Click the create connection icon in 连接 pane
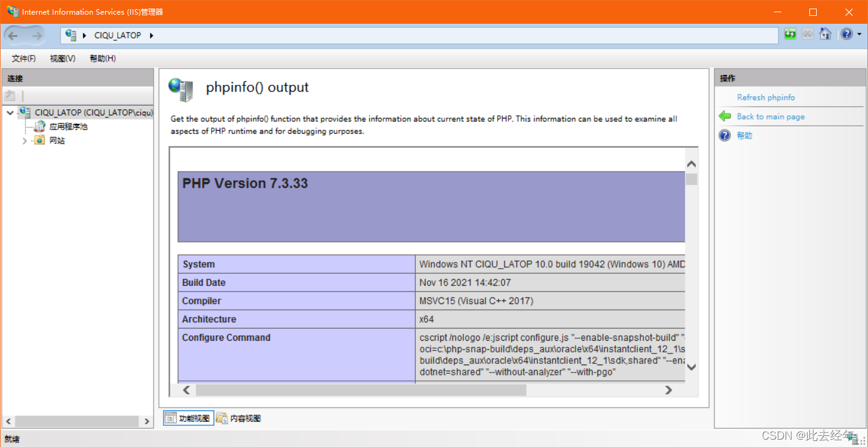The image size is (868, 447). (x=10, y=96)
